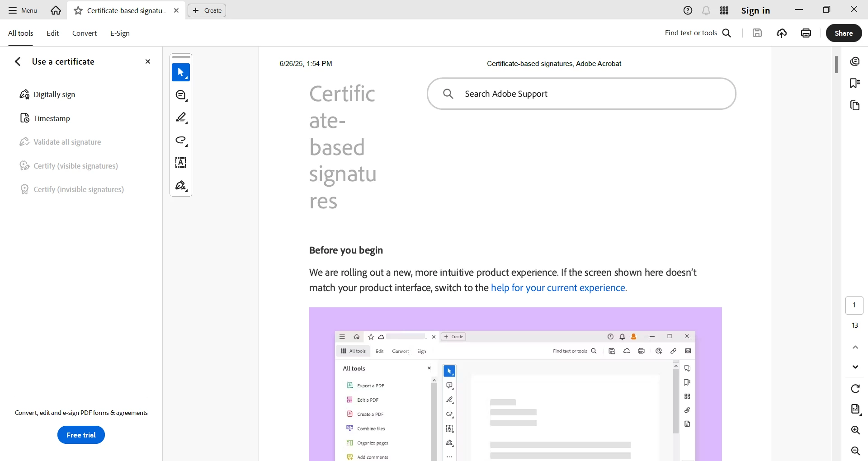868x461 pixels.
Task: Open the notifications bell icon
Action: coord(706,10)
